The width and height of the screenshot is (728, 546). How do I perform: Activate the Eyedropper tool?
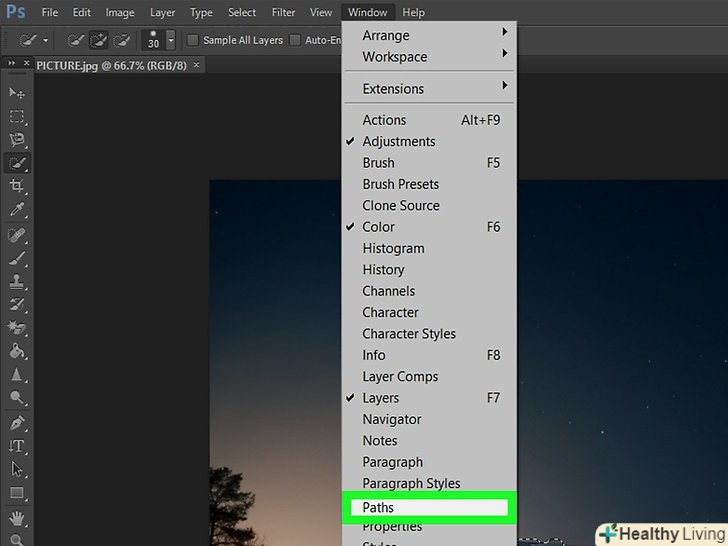[x=17, y=210]
